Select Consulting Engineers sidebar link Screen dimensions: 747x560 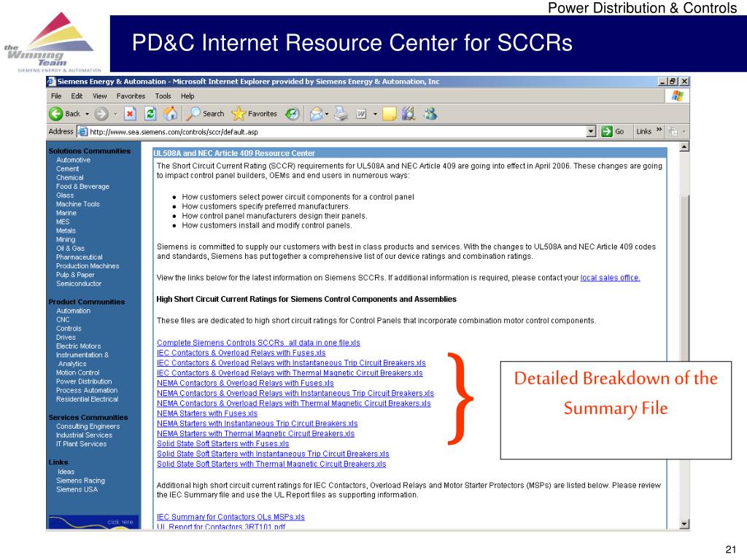(x=88, y=427)
